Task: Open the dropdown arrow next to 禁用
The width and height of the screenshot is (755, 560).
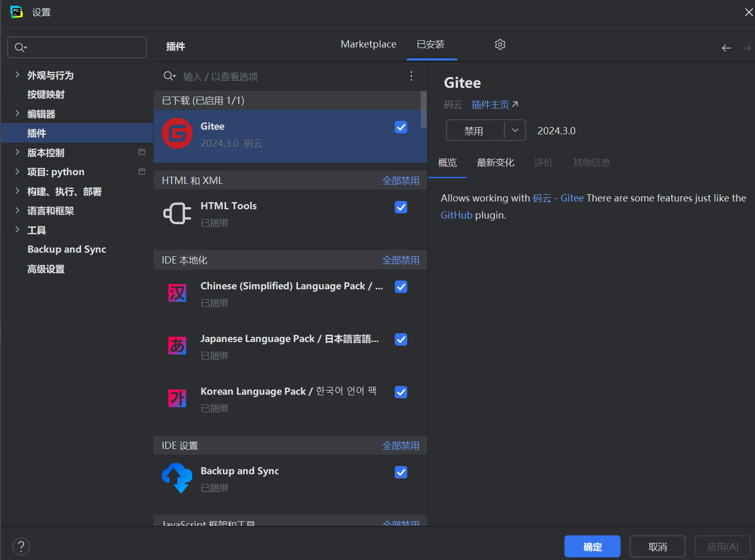Action: [x=515, y=130]
